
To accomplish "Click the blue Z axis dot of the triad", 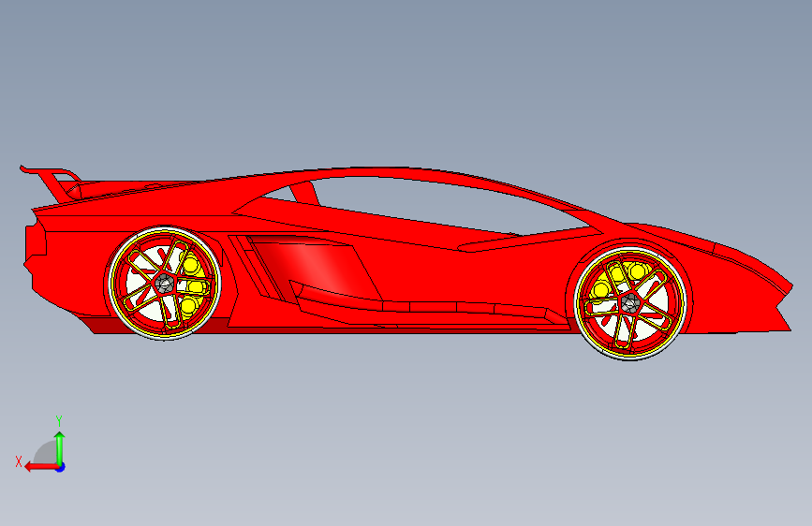I will [x=61, y=467].
